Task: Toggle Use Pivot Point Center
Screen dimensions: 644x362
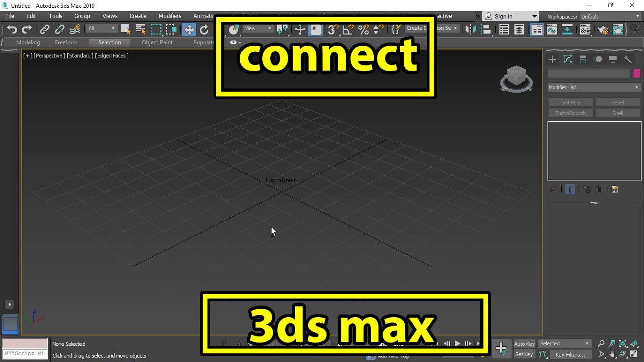Action: [x=283, y=29]
